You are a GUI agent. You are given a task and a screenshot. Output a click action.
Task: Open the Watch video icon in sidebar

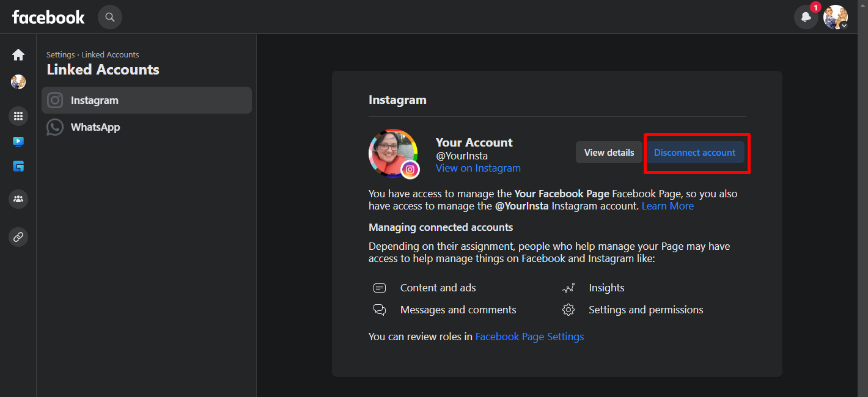[18, 142]
